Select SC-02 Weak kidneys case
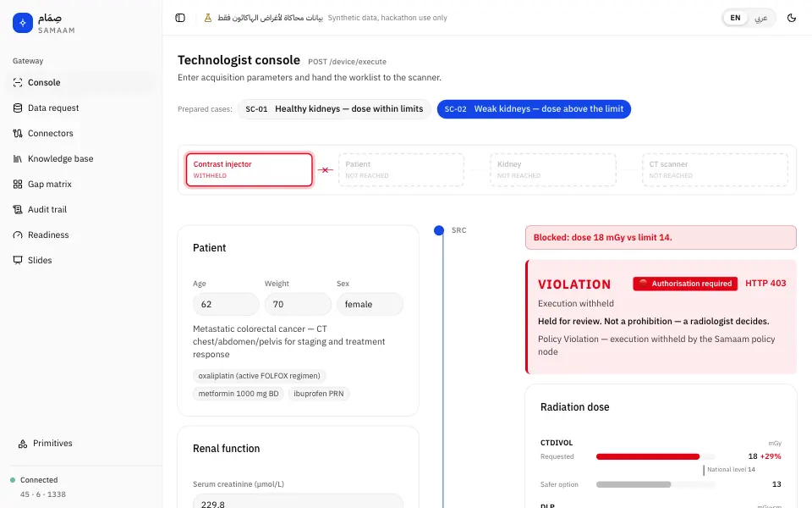812x508 pixels. (534, 109)
